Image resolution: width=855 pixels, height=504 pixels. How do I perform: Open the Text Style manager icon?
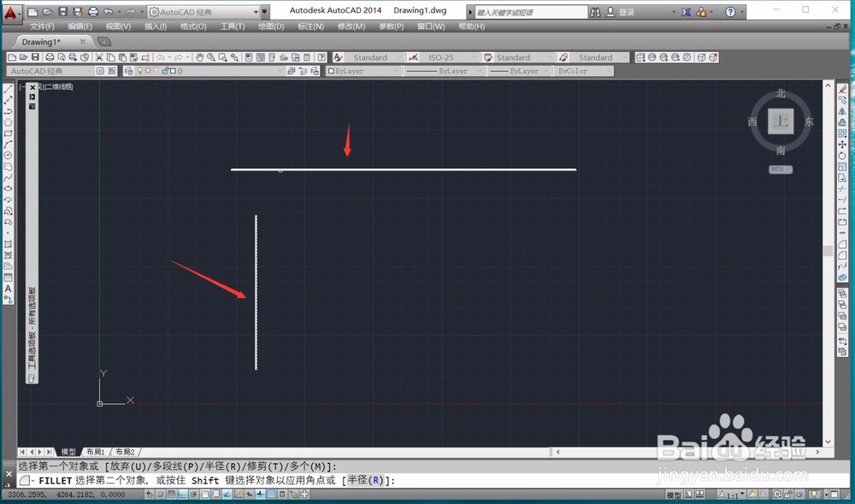click(x=338, y=57)
